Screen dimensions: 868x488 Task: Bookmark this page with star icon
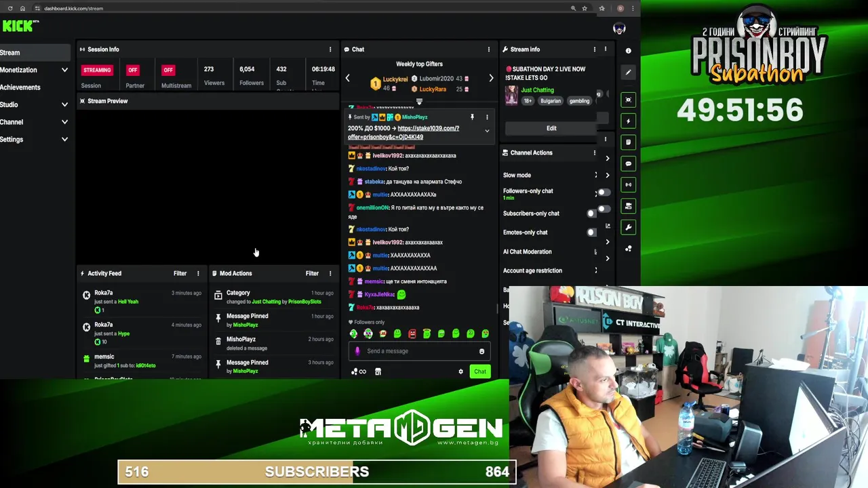pyautogui.click(x=585, y=8)
